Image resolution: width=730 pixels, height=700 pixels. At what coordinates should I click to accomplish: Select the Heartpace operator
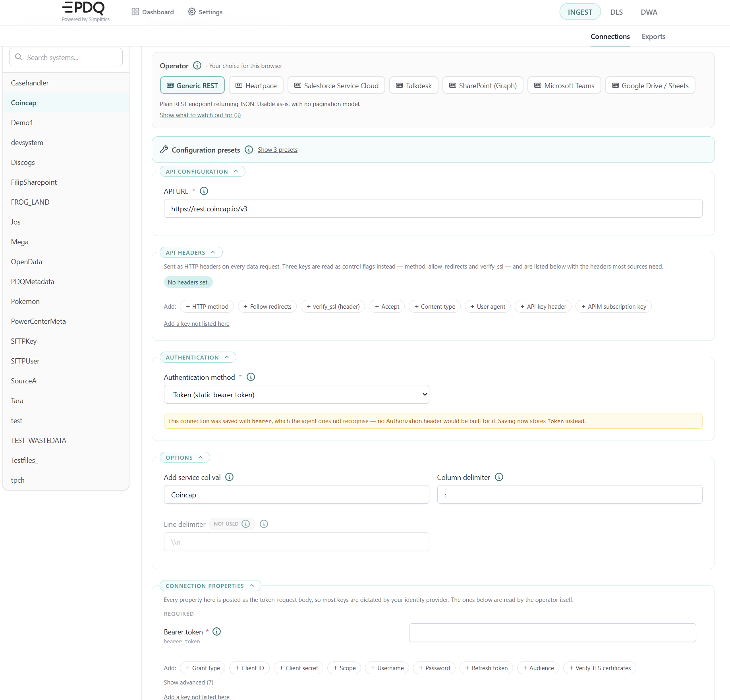[256, 85]
